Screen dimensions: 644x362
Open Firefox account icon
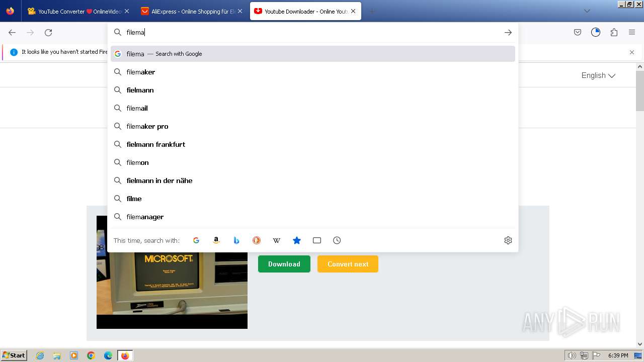[x=596, y=32]
